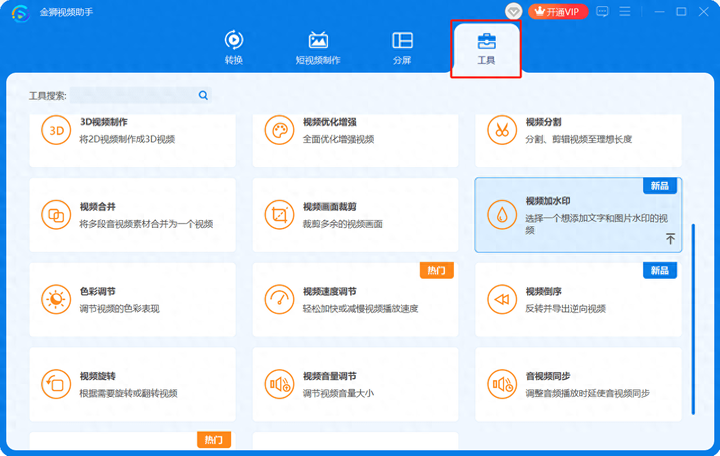Click the 色彩调节 sun icon

(x=56, y=299)
